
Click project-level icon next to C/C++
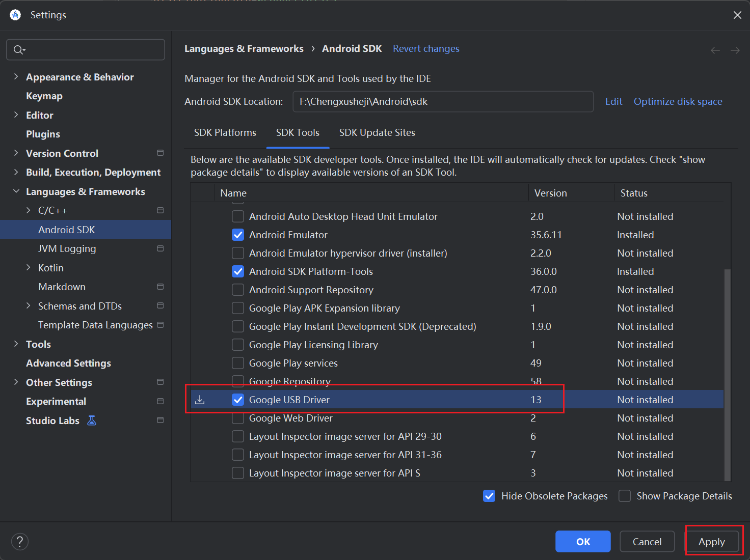click(160, 210)
